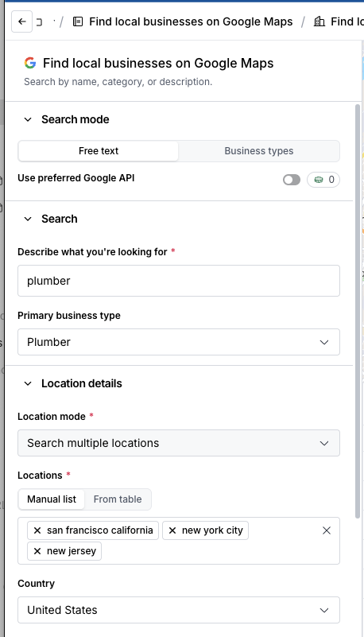Select the From table tab

tap(118, 499)
